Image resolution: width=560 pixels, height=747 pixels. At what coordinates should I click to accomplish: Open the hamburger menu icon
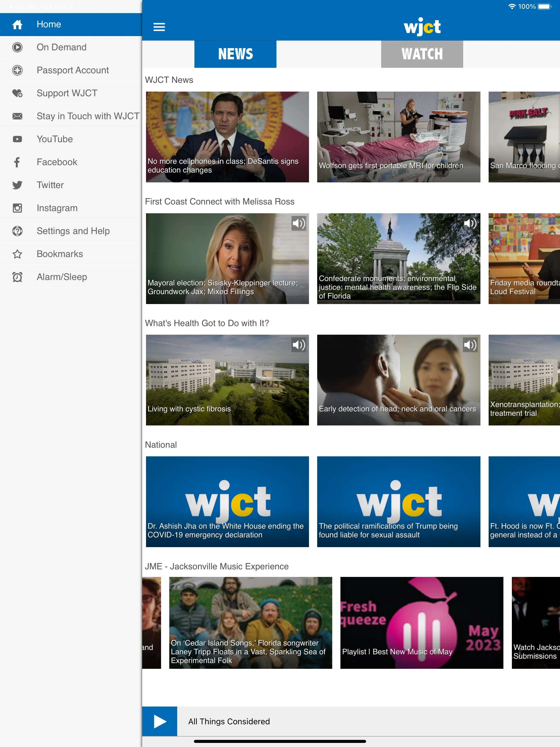159,26
